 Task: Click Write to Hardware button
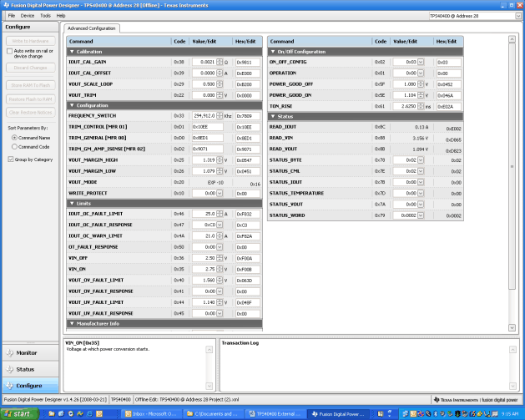31,41
